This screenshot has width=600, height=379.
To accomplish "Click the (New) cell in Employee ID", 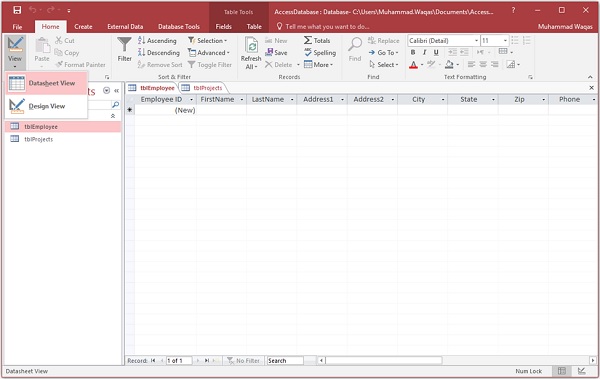I will point(165,110).
